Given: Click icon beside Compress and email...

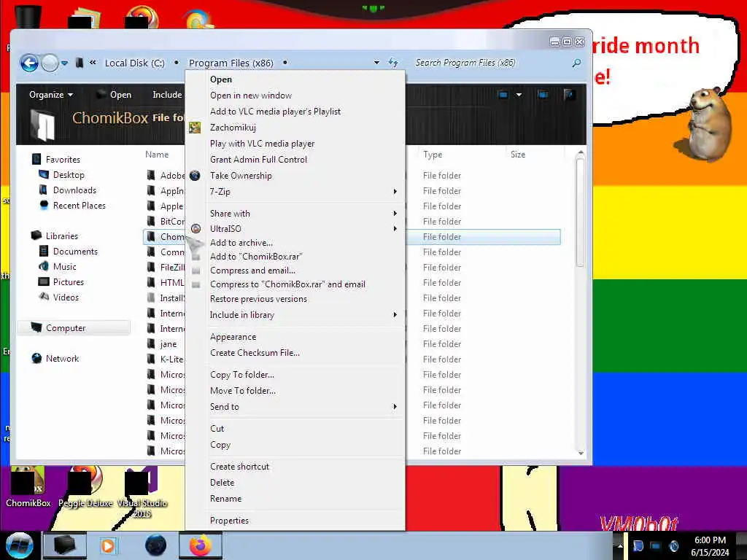Looking at the screenshot, I should pos(196,271).
